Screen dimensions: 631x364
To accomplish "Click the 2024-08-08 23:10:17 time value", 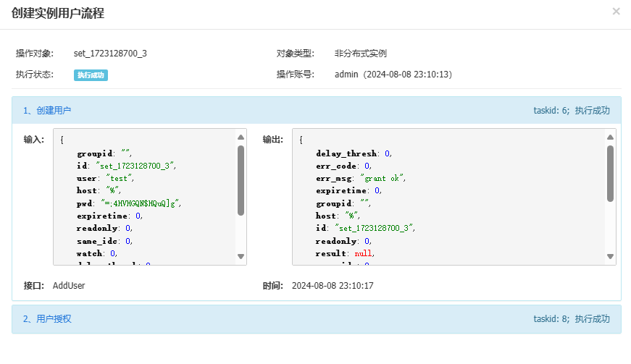I will tap(333, 286).
